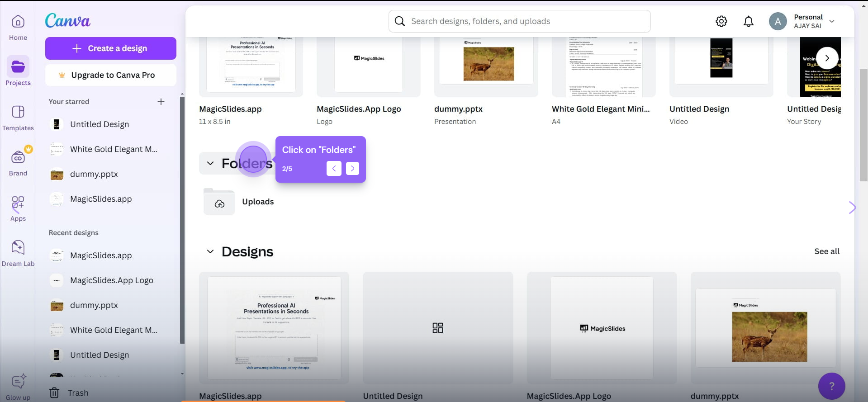Open the Brand kit icon
868x402 pixels.
point(18,157)
